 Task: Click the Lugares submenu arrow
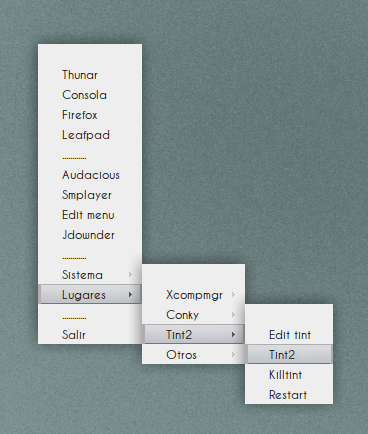tap(130, 294)
